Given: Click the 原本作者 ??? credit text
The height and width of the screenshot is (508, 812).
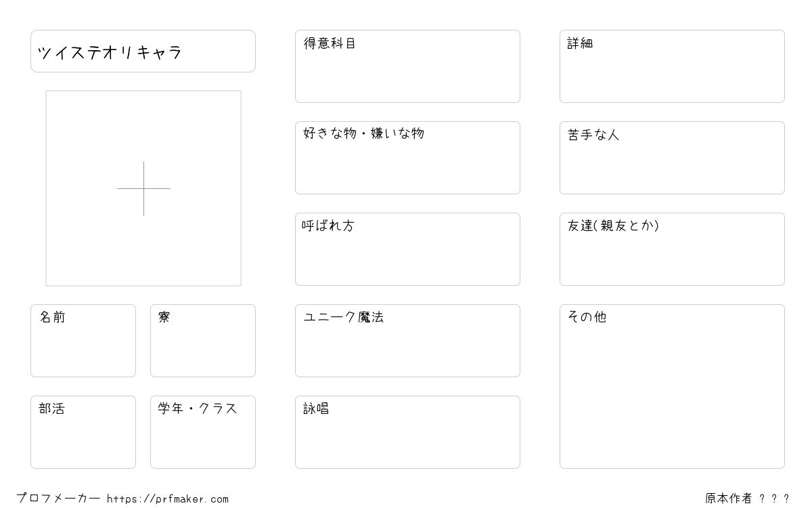Looking at the screenshot, I should (x=747, y=499).
